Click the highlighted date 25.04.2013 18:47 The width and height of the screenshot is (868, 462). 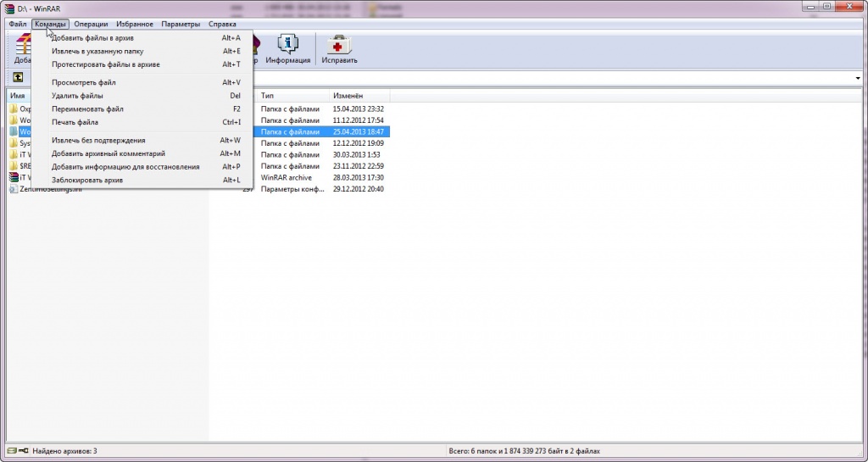pyautogui.click(x=359, y=131)
